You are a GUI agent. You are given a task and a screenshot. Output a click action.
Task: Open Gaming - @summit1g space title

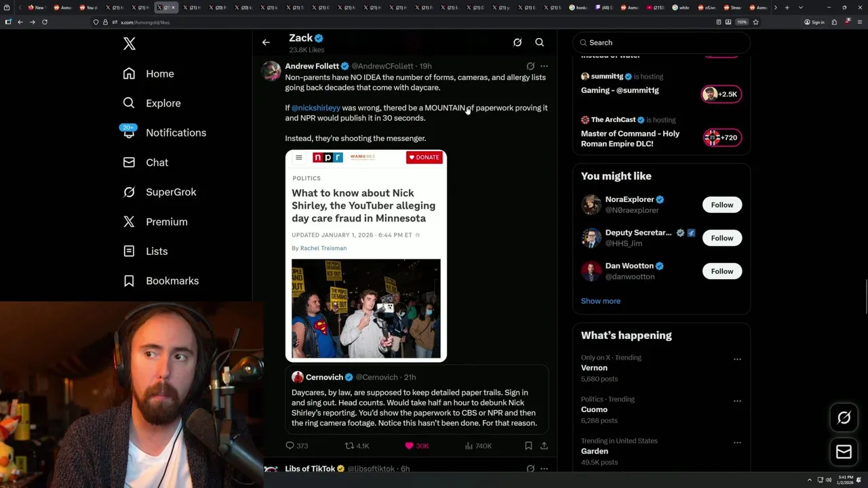[x=620, y=90]
